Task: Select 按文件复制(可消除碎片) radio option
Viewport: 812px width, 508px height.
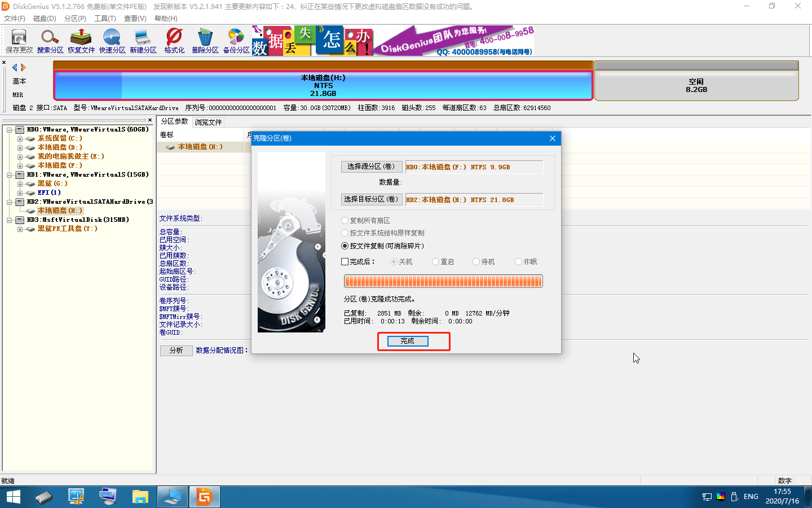Action: [x=383, y=246]
